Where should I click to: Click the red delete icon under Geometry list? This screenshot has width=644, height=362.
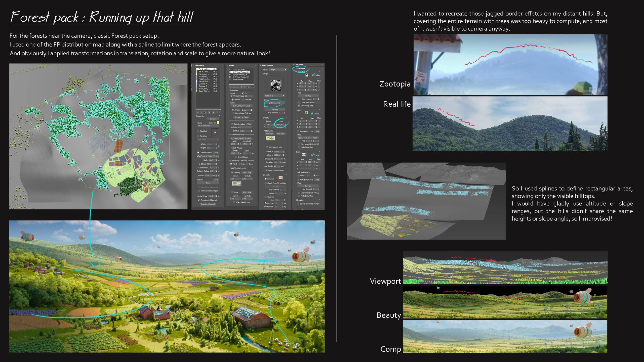[x=201, y=112]
